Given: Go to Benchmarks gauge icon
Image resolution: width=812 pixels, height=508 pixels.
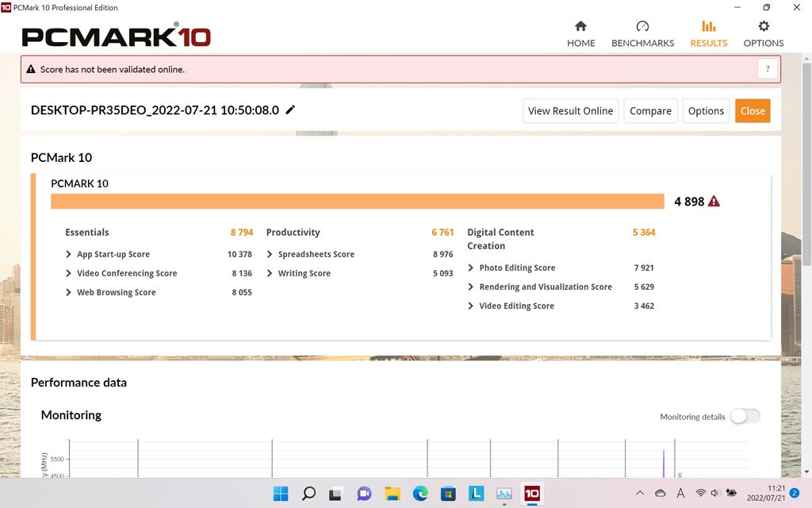Looking at the screenshot, I should (x=642, y=26).
